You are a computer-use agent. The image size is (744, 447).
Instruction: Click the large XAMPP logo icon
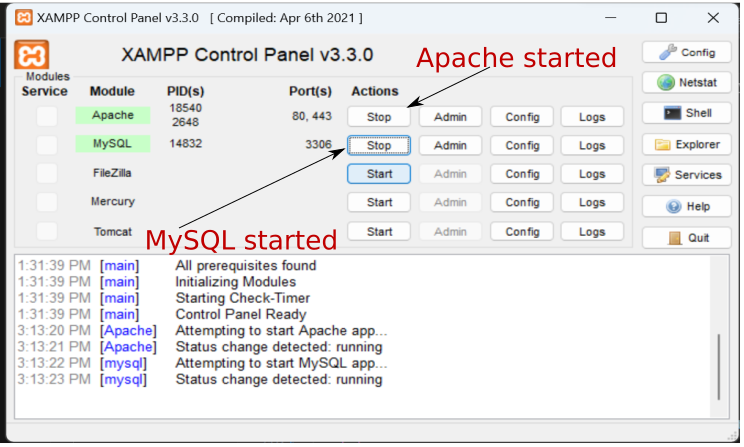[31, 55]
